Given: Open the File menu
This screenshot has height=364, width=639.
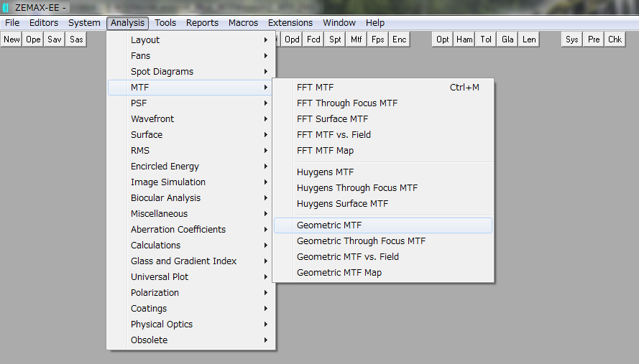Looking at the screenshot, I should (x=12, y=23).
